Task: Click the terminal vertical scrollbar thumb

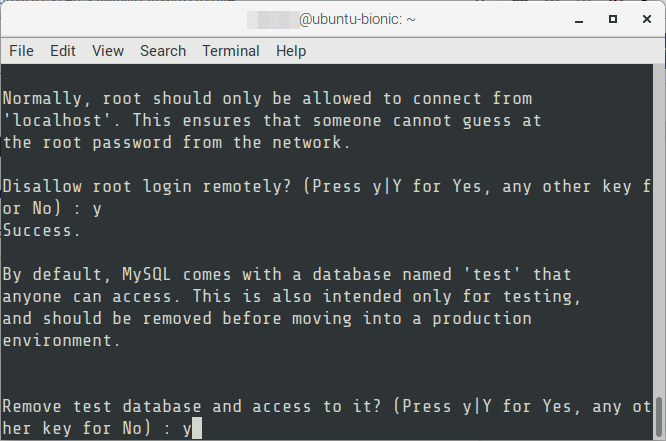Action: [x=659, y=417]
